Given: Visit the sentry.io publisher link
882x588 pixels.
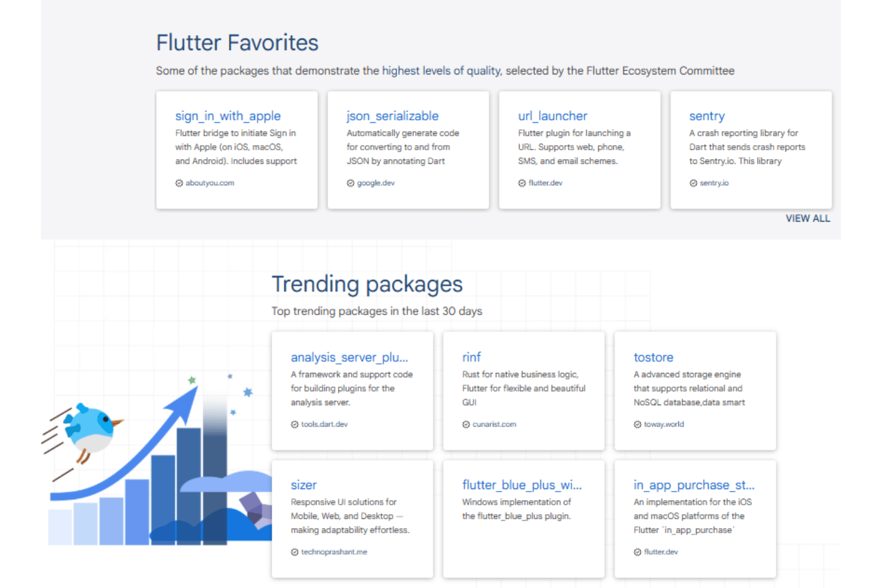Looking at the screenshot, I should coord(714,183).
